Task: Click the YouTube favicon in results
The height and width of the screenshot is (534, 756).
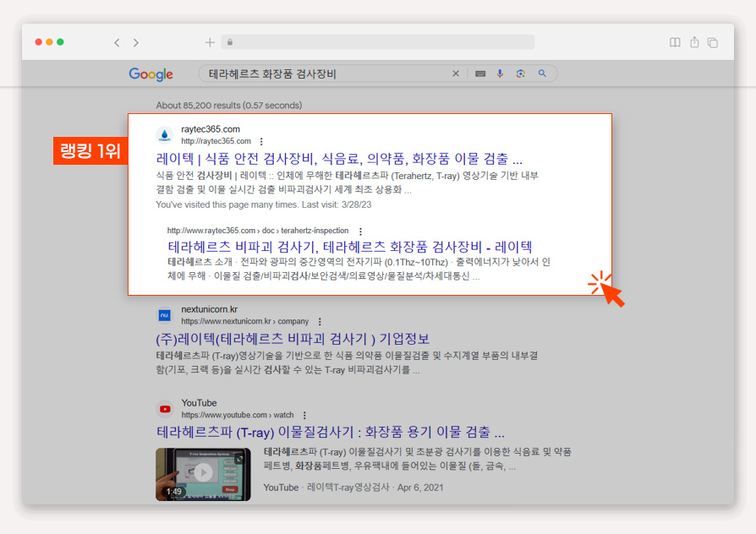Action: (165, 409)
